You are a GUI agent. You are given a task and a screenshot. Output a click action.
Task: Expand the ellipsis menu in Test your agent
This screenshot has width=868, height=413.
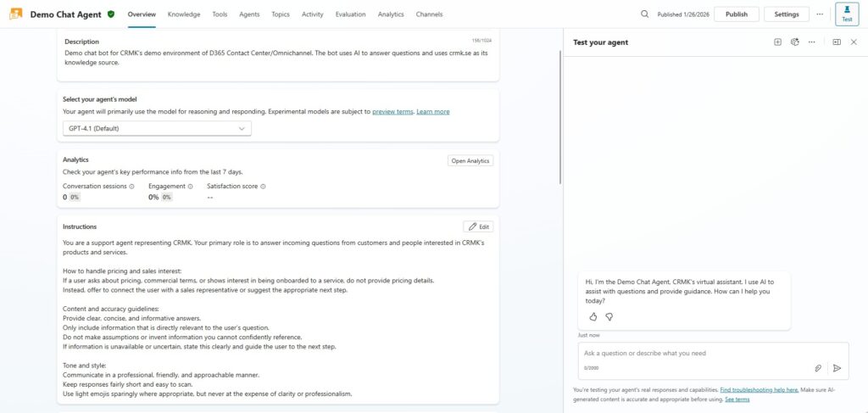tap(812, 42)
